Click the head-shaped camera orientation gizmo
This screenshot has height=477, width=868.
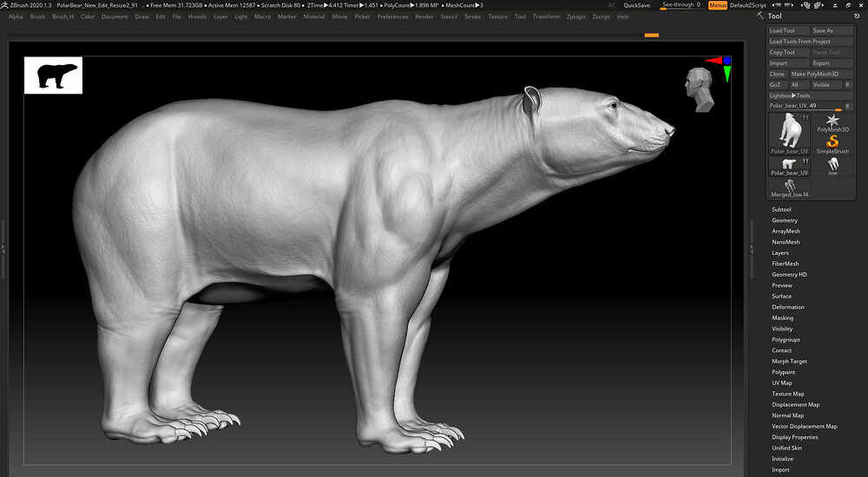pyautogui.click(x=699, y=89)
